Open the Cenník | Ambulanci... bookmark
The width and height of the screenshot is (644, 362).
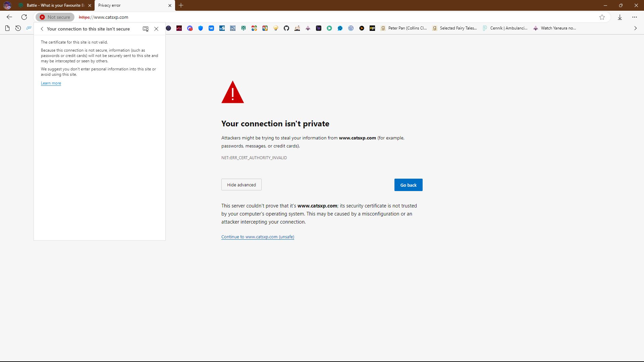pyautogui.click(x=505, y=28)
